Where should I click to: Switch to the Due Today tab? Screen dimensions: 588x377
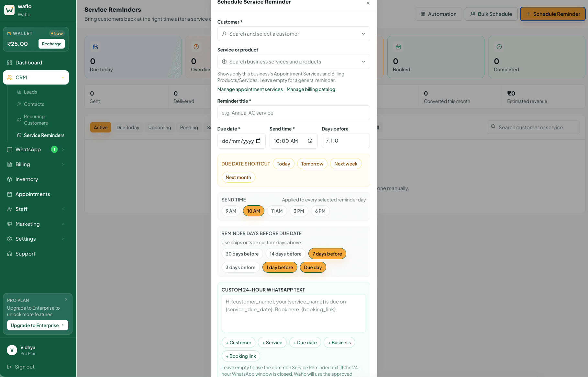click(128, 128)
